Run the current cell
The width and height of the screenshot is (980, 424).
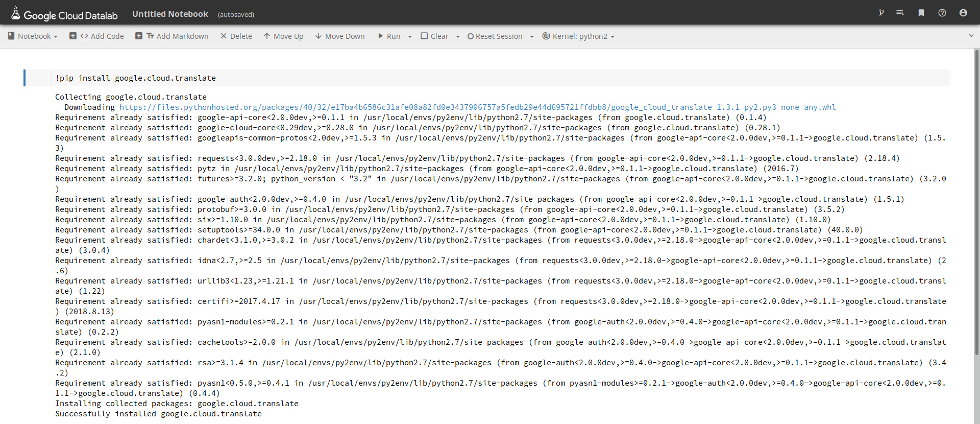389,36
